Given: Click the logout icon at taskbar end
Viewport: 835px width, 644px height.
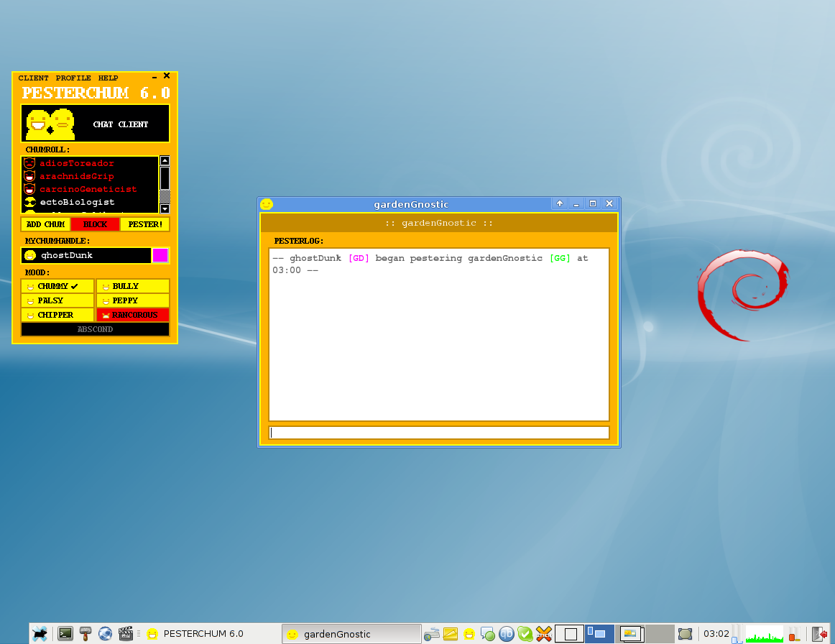Looking at the screenshot, I should pyautogui.click(x=818, y=633).
